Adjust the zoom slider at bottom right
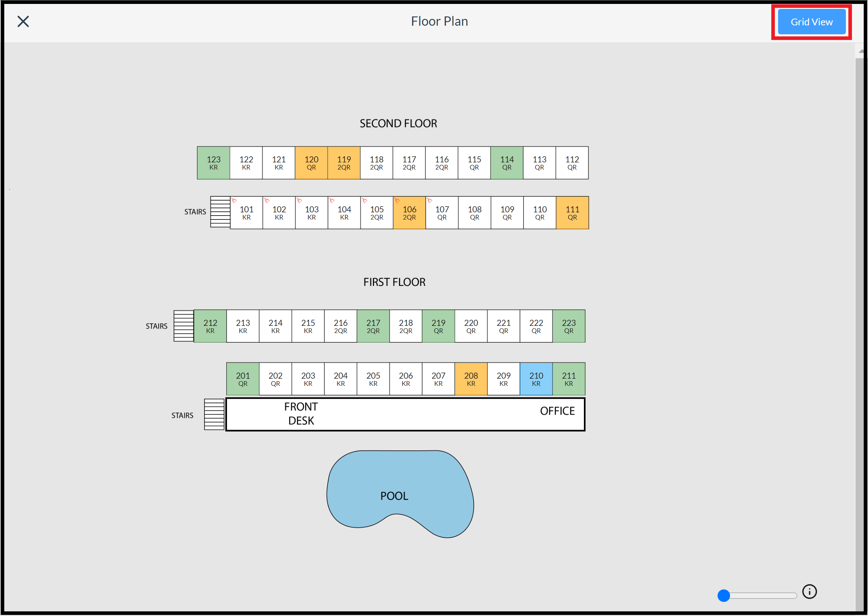Screen dimensions: 868x616 [x=724, y=596]
